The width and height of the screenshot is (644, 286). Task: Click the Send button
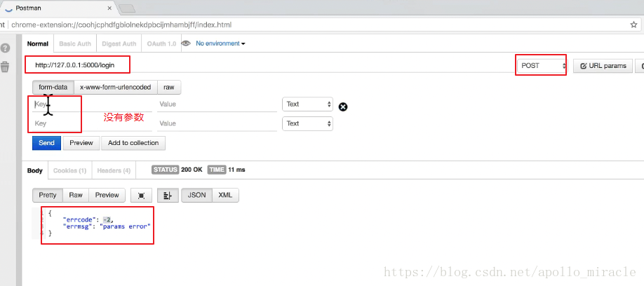pyautogui.click(x=46, y=143)
